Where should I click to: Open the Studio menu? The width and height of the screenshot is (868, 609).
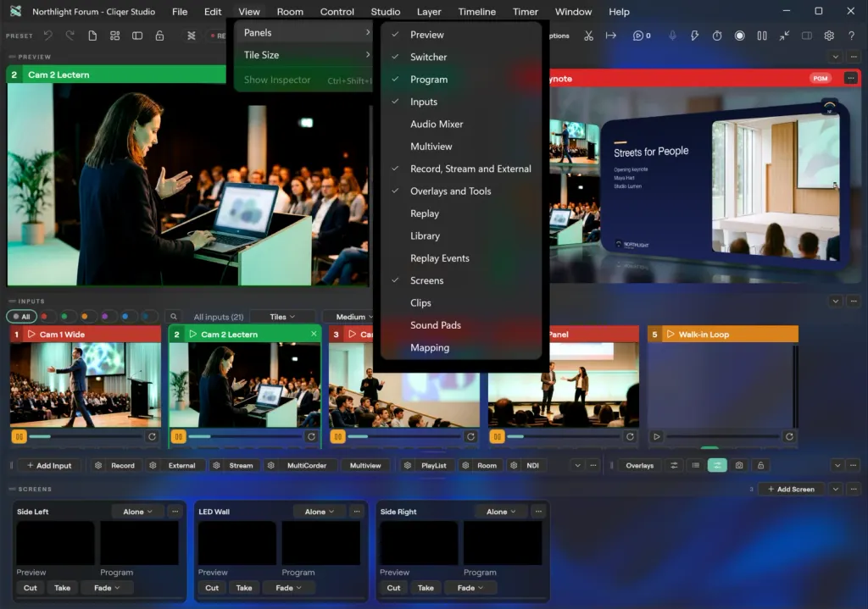tap(386, 12)
